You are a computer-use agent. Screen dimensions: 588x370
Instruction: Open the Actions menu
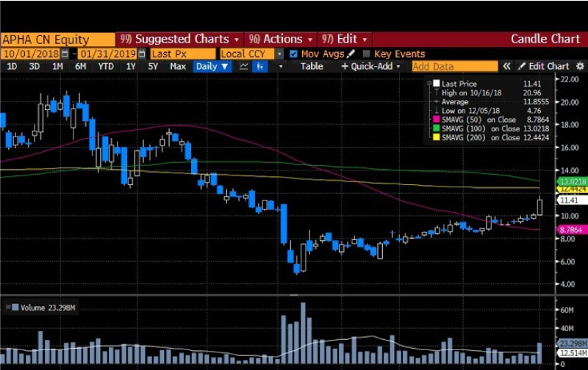click(282, 39)
